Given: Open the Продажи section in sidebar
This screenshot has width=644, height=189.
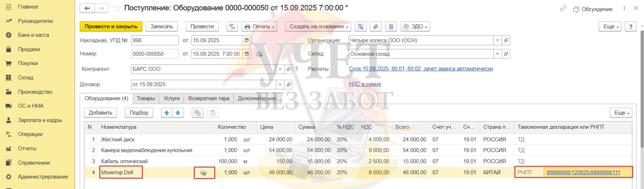Looking at the screenshot, I should [29, 49].
